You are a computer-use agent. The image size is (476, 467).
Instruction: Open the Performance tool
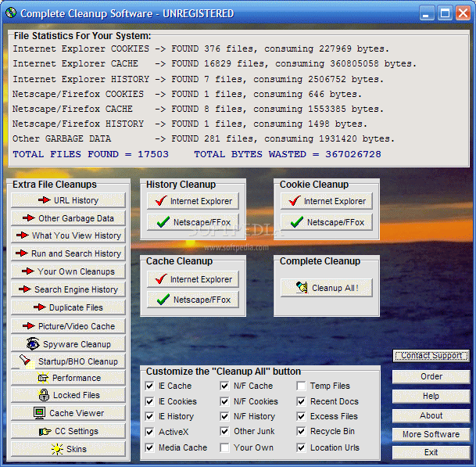pyautogui.click(x=68, y=378)
